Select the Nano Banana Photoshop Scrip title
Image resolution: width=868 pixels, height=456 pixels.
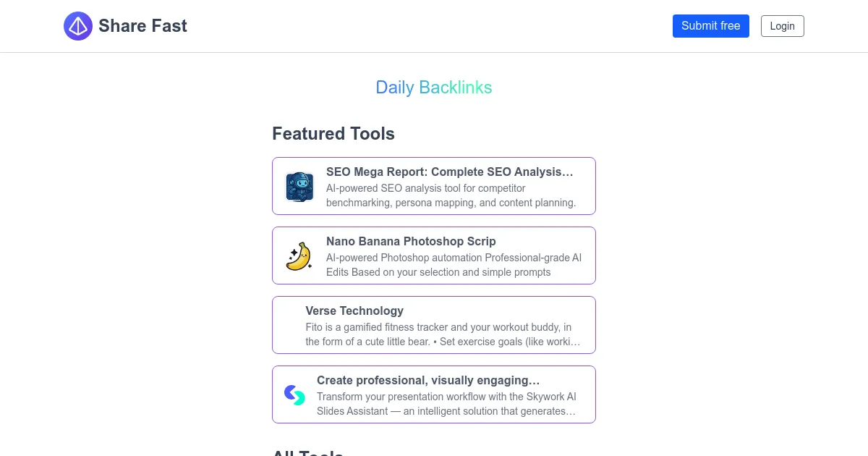[411, 242]
